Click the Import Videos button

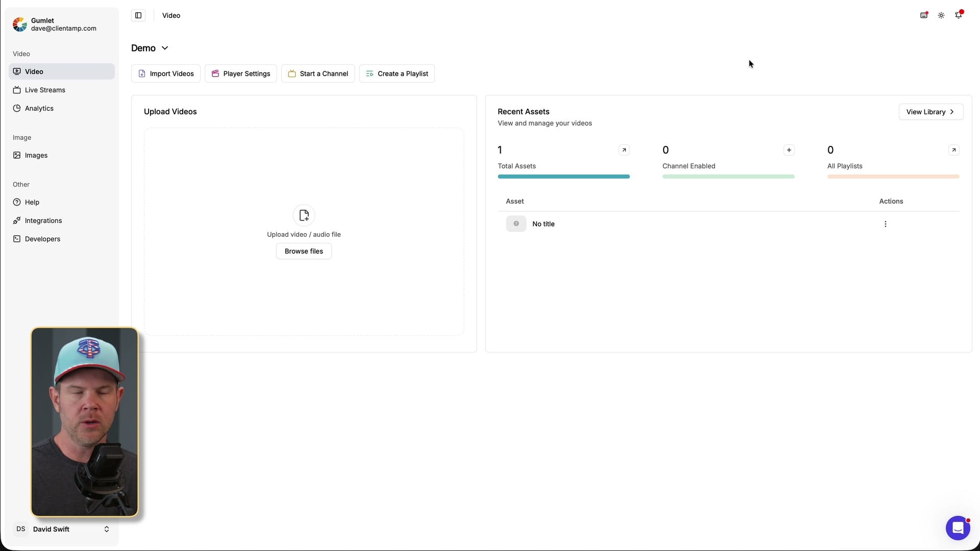tap(166, 73)
